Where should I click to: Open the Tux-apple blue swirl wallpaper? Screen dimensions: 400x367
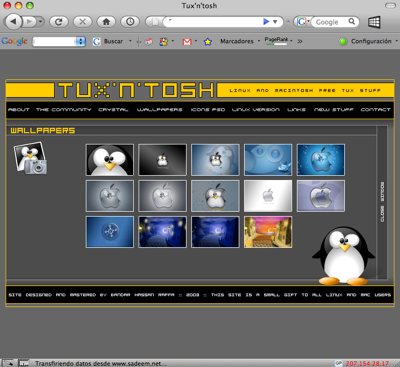[215, 160]
